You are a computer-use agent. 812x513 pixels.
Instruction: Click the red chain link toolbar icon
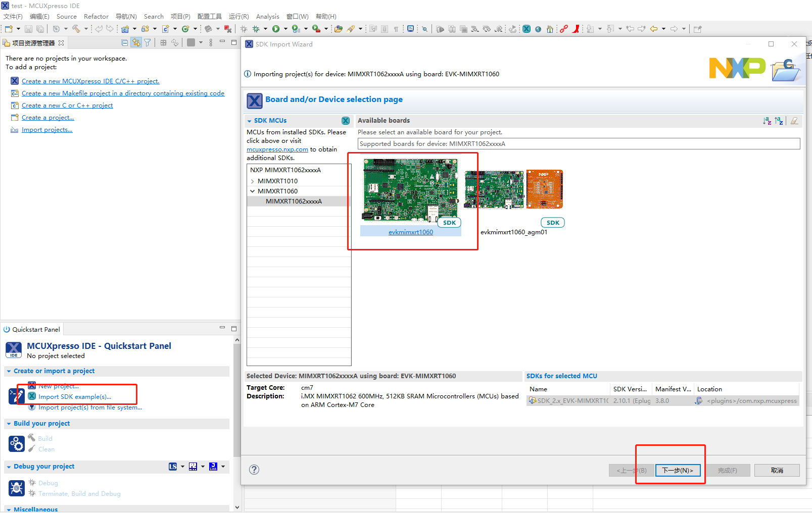pos(564,29)
